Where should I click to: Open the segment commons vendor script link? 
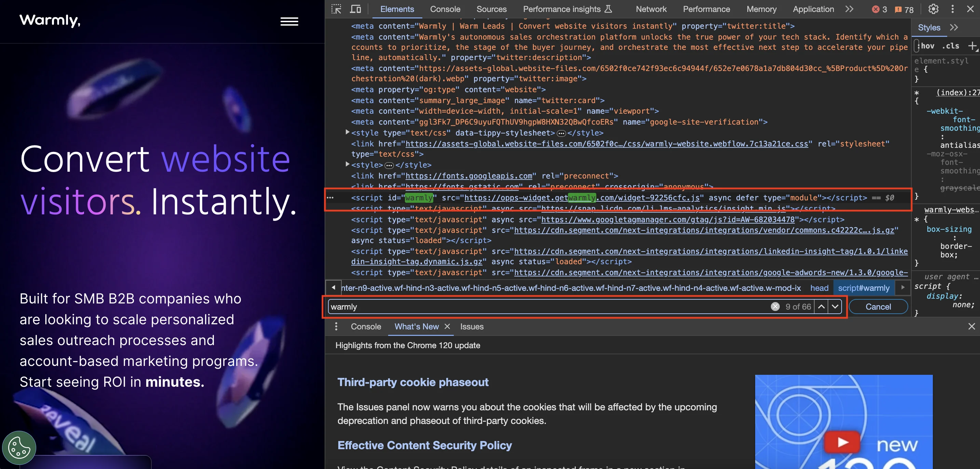tap(704, 230)
